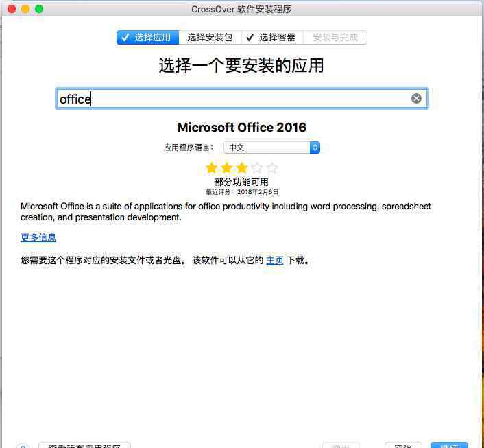
Task: Click the 查看所有应用程序 button
Action: pyautogui.click(x=84, y=445)
